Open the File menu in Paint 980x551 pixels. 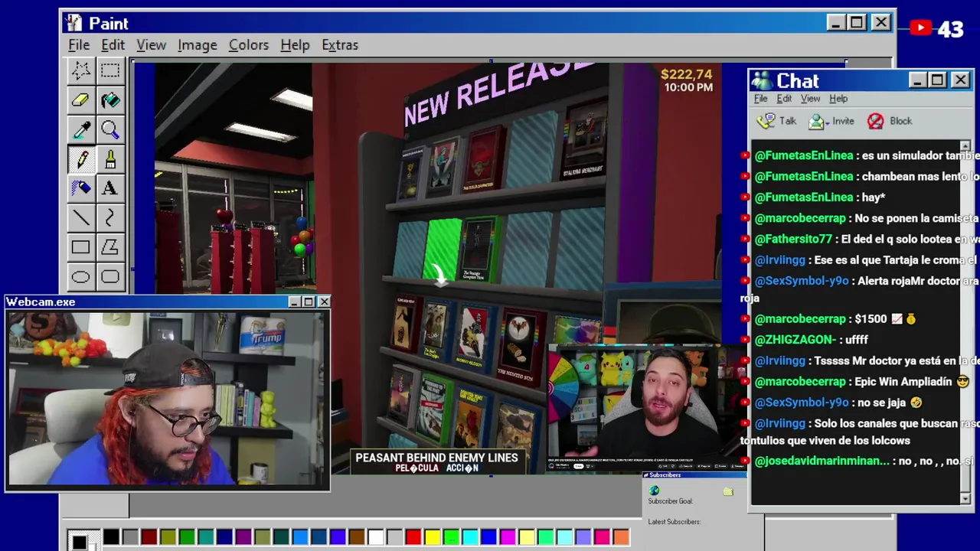[x=79, y=45]
